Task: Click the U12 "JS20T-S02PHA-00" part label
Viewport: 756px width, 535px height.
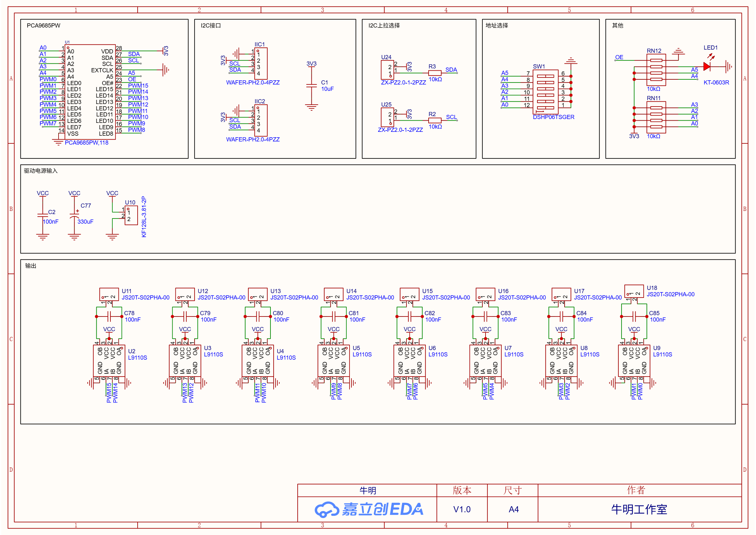Action: coord(221,298)
